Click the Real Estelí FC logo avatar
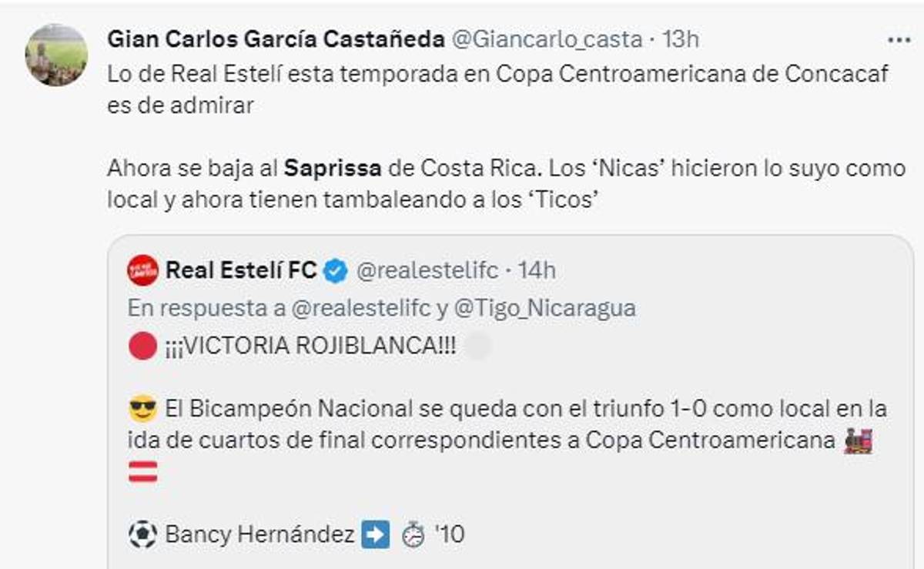 (142, 270)
